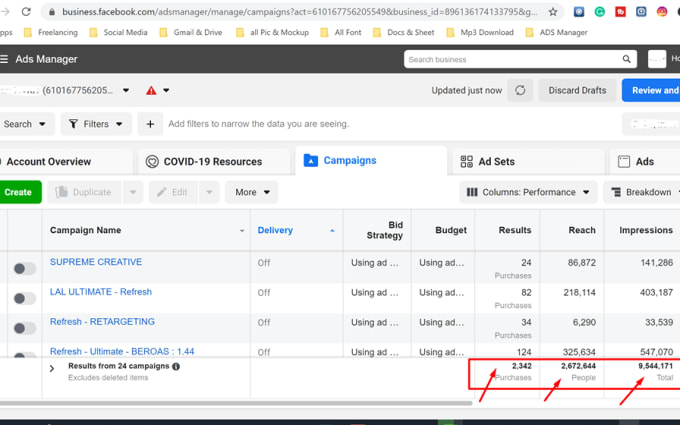Open the Ads Manager hamburger menu

[x=4, y=59]
